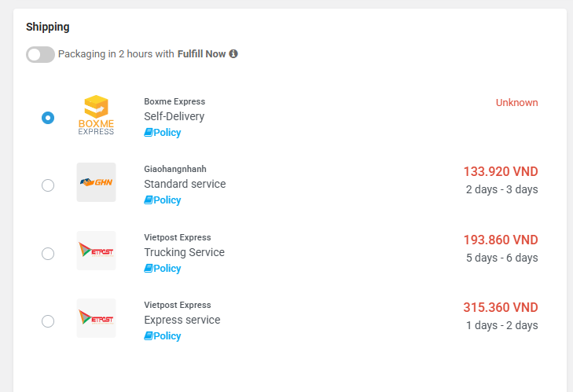Click the 133.920 VND price
Image resolution: width=573 pixels, height=392 pixels.
500,172
